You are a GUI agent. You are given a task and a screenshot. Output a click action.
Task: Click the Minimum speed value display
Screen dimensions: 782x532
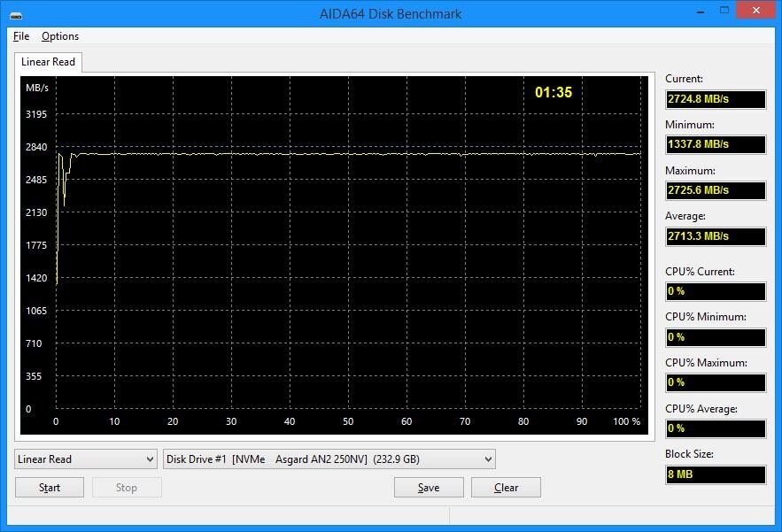[x=716, y=144]
